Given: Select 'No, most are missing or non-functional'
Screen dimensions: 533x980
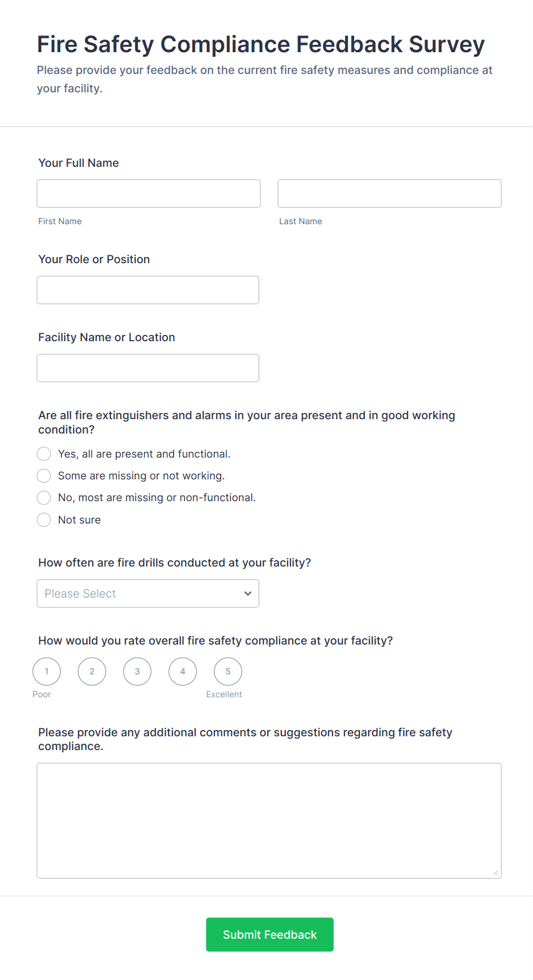Looking at the screenshot, I should coord(44,497).
